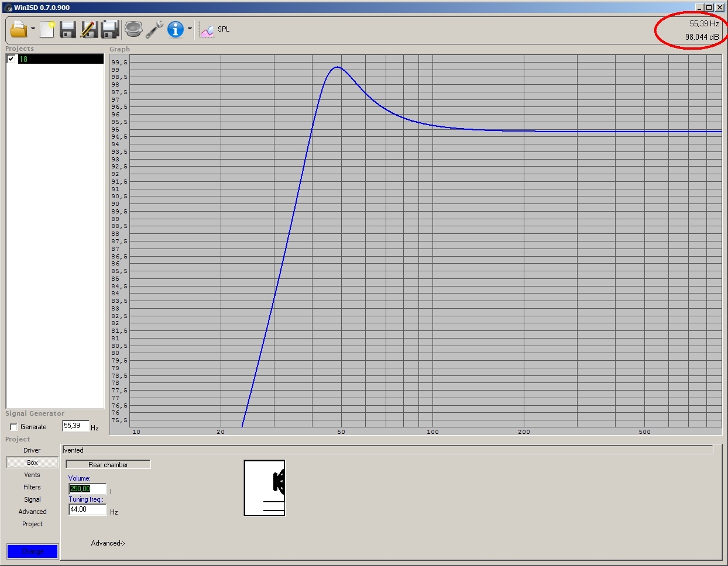Viewport: 728px width, 566px height.
Task: Enable the Generate signal checkbox
Action: click(x=13, y=427)
